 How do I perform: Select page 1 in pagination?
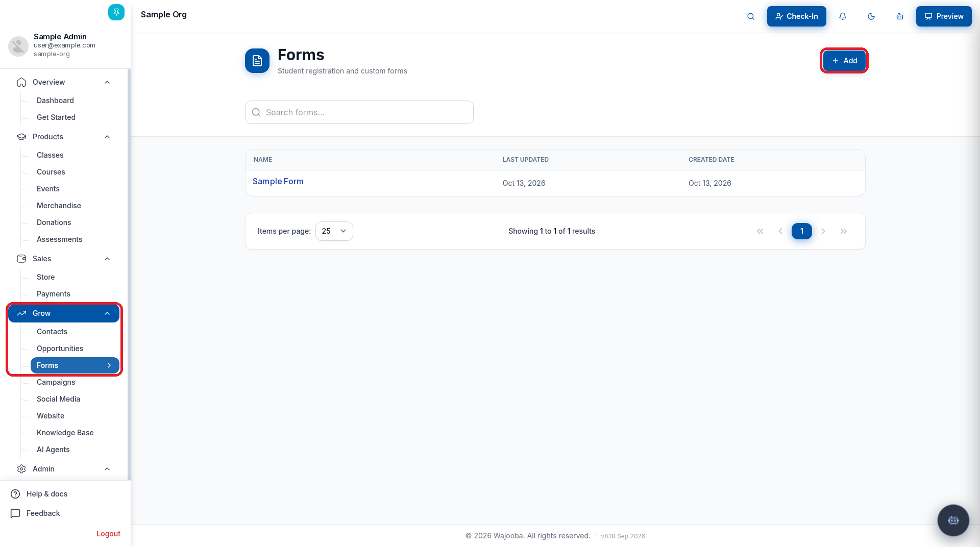coord(802,231)
